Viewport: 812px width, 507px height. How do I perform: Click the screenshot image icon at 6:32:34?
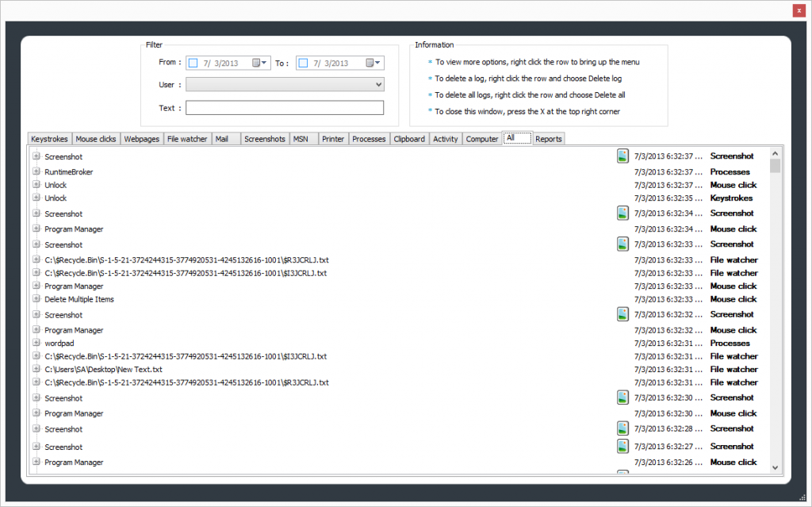click(x=623, y=213)
